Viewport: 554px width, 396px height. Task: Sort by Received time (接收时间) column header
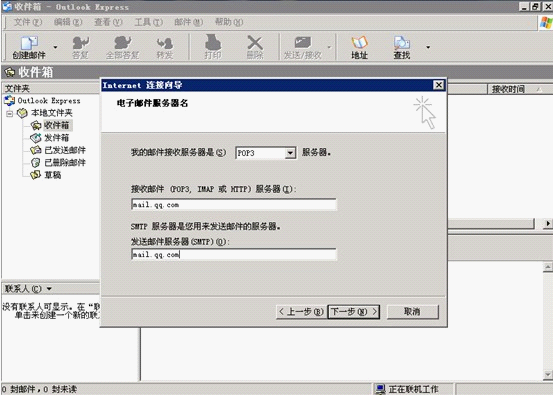(508, 89)
